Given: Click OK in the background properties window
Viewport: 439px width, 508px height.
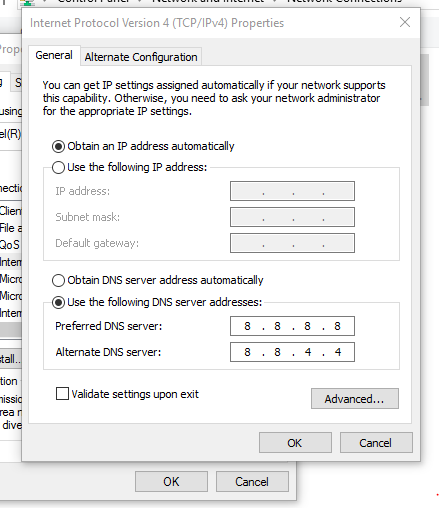Looking at the screenshot, I should point(171,482).
